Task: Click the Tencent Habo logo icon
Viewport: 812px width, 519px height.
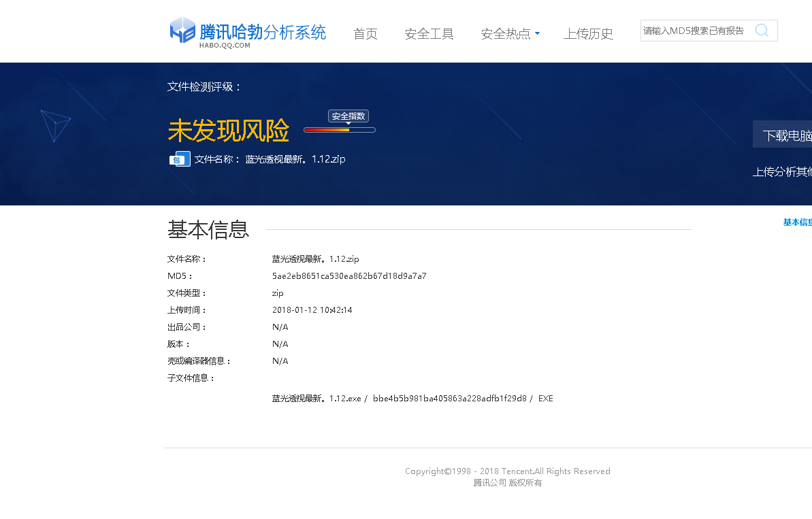Action: tap(182, 30)
